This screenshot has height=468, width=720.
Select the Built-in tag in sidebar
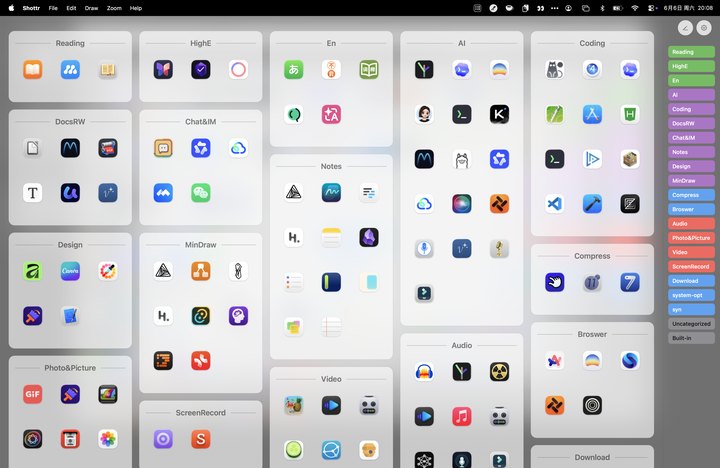[691, 338]
